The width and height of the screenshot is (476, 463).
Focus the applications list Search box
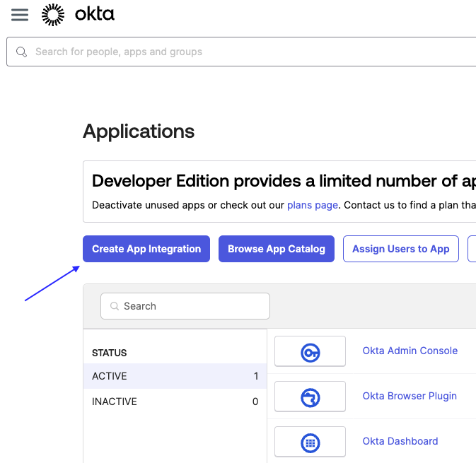191,306
